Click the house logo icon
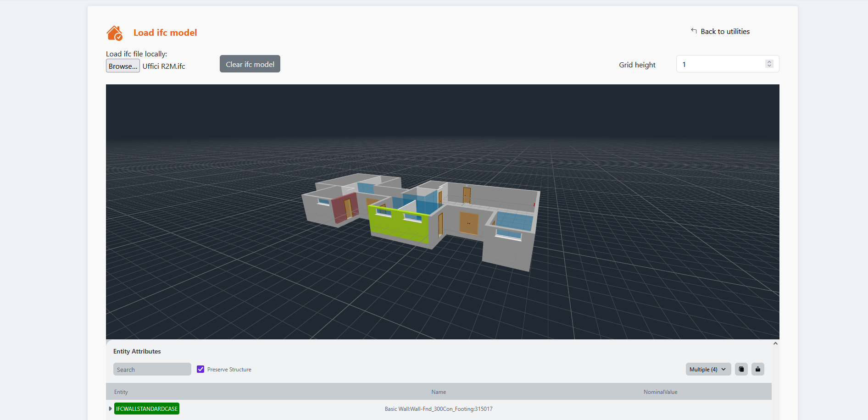Image resolution: width=868 pixels, height=420 pixels. [114, 33]
